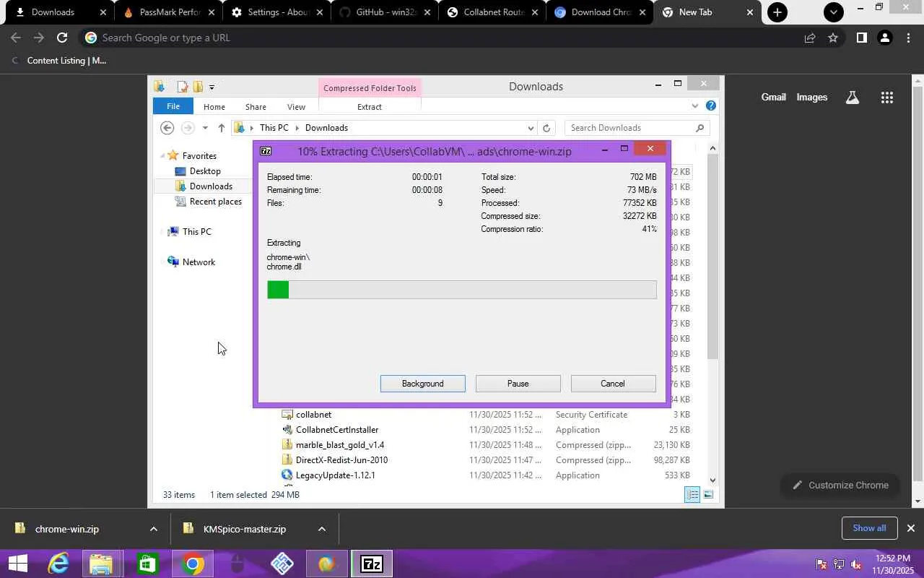
Task: Open the Chrome profile icon
Action: click(885, 38)
